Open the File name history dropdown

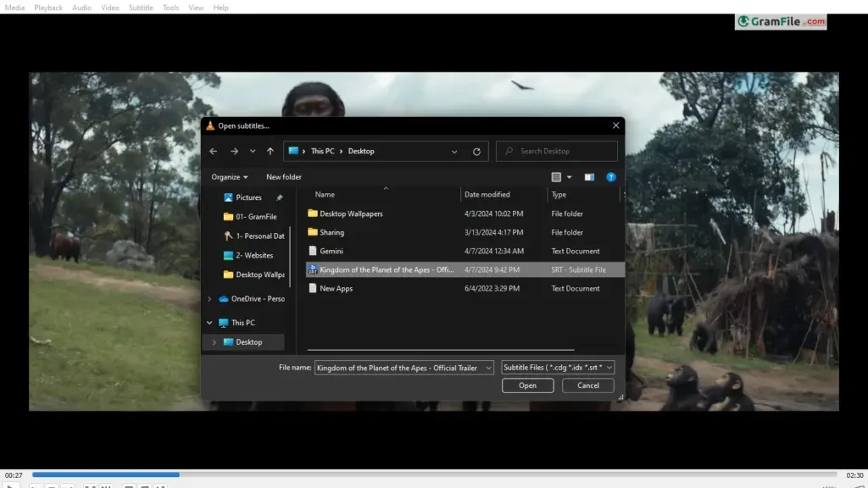[488, 368]
